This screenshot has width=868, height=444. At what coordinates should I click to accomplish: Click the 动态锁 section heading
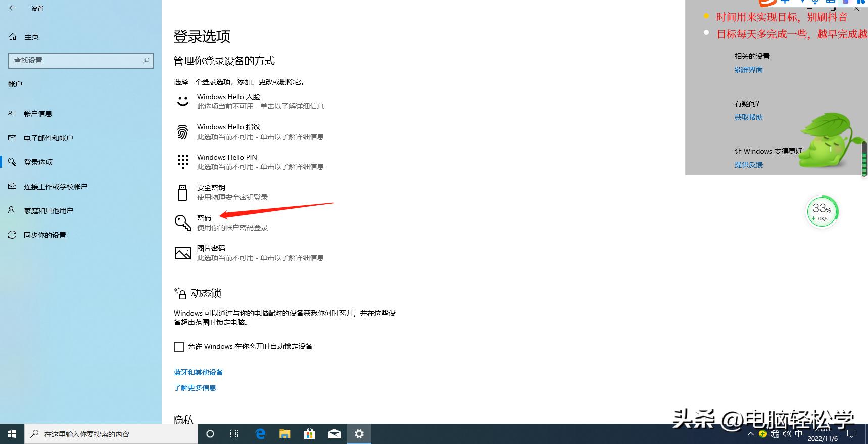pyautogui.click(x=206, y=293)
